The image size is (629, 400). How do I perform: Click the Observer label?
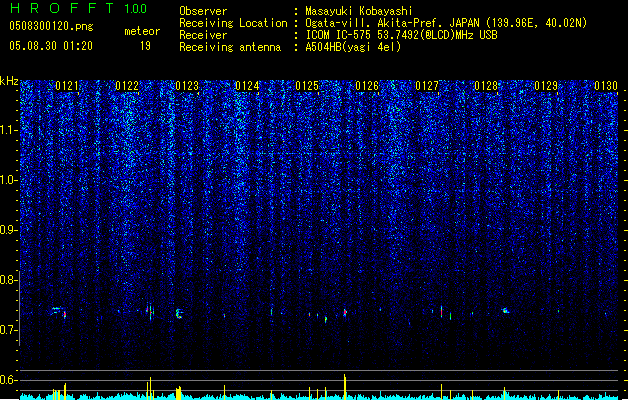(x=203, y=11)
